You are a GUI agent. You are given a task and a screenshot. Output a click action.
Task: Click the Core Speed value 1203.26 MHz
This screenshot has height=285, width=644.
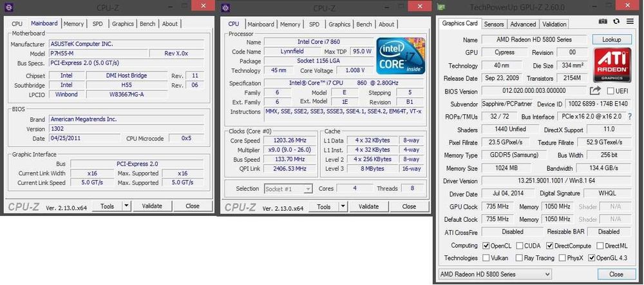[290, 141]
